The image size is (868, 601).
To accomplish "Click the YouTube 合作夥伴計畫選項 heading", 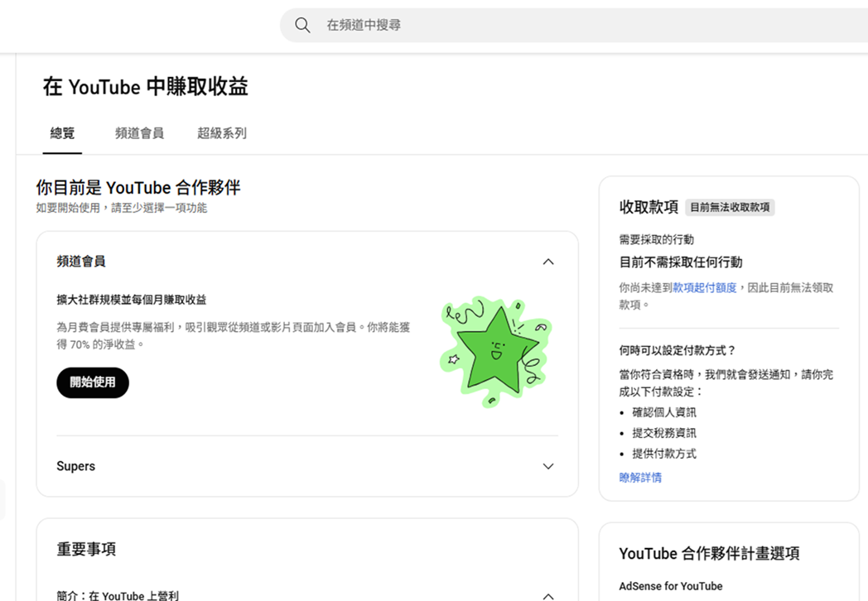I will coord(709,554).
